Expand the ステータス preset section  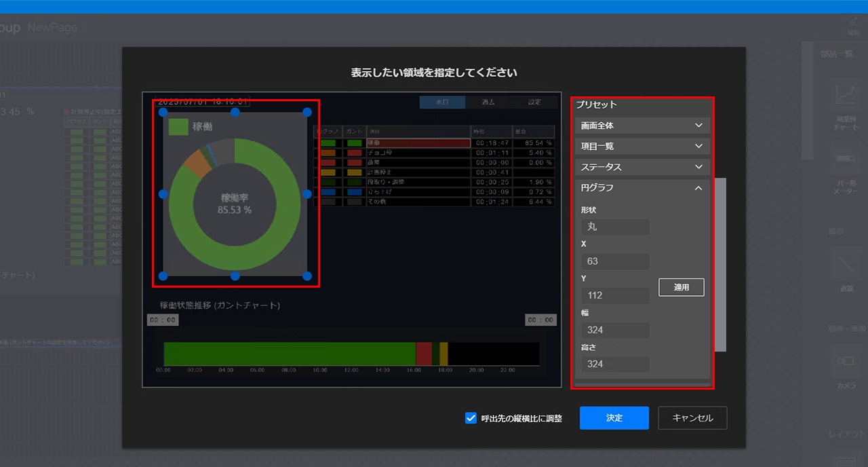(x=642, y=167)
